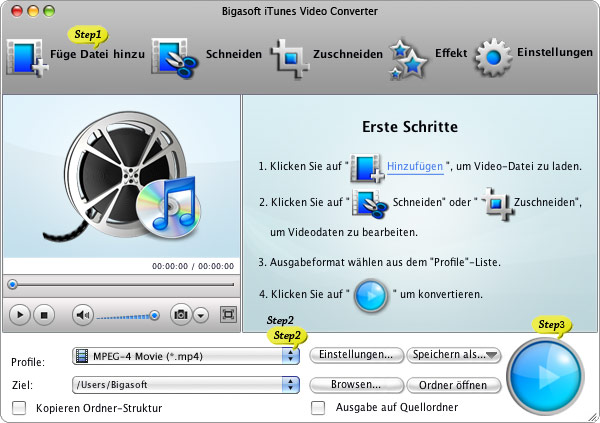Click the blue play icon in step 4
The width and height of the screenshot is (600, 423).
point(371,296)
